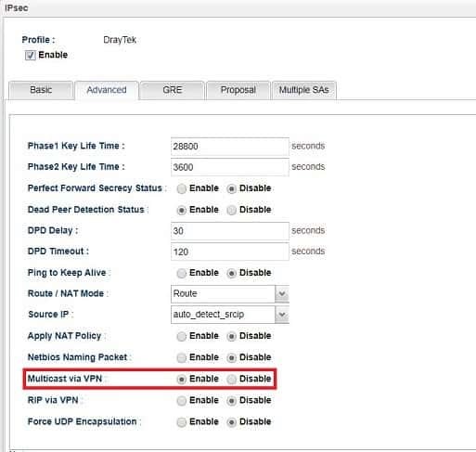Switch to the Basic tab

point(41,90)
